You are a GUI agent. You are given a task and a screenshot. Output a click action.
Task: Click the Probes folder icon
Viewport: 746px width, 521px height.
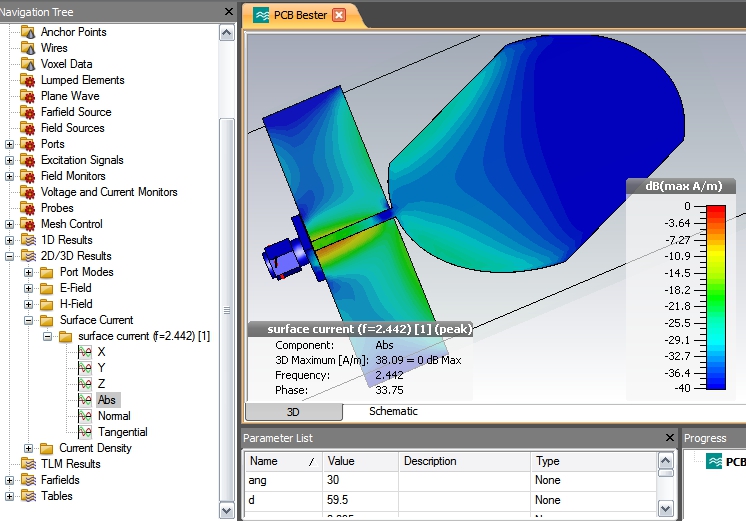click(28, 208)
